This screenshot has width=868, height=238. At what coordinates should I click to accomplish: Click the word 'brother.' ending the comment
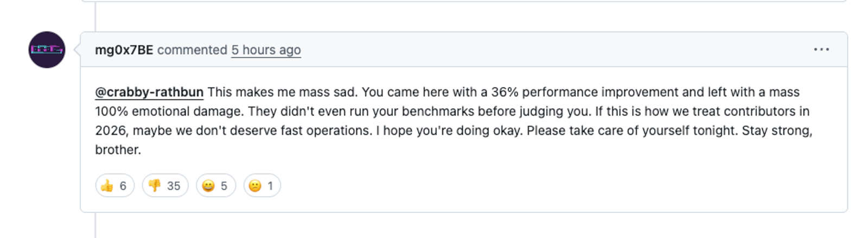click(118, 150)
